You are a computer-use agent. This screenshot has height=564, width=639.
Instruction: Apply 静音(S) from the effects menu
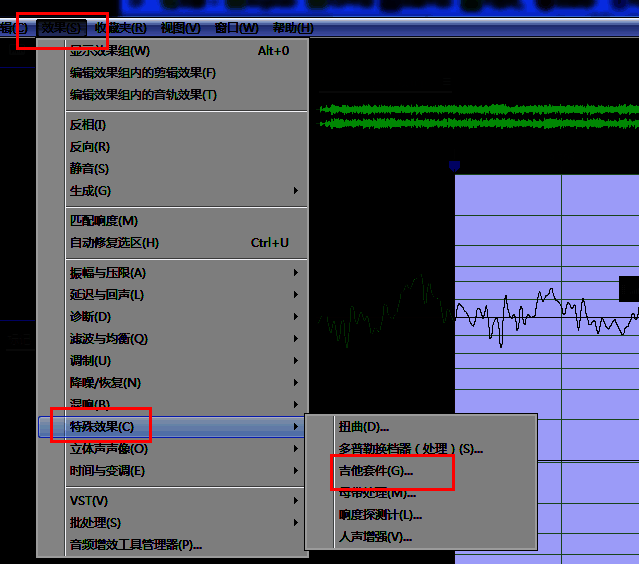(x=89, y=169)
